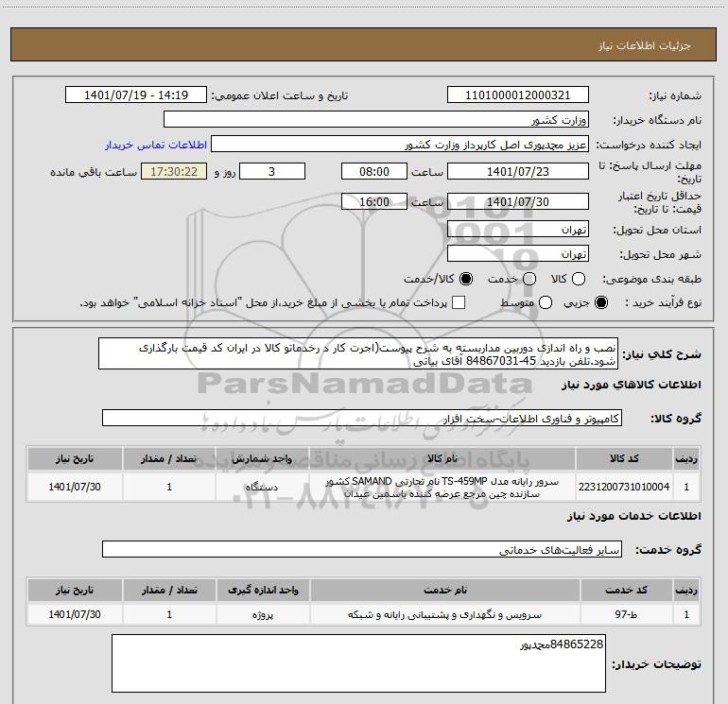728x704 pixels.
Task: Click the section title اطلاعات کالاهای مورد نیاز
Action: 631,385
